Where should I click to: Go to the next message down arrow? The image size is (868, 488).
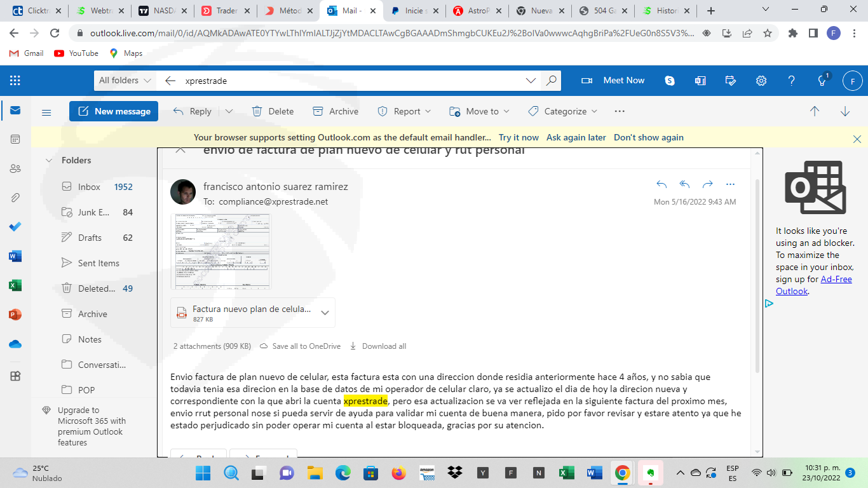845,111
